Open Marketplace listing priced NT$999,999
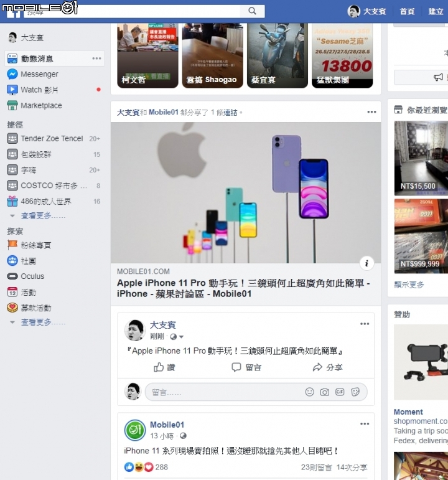 421,236
